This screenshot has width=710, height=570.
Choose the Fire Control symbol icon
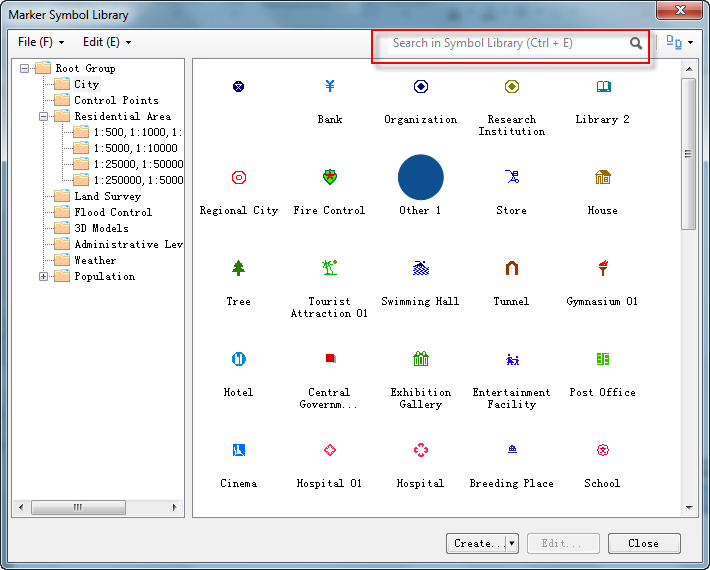(x=329, y=178)
